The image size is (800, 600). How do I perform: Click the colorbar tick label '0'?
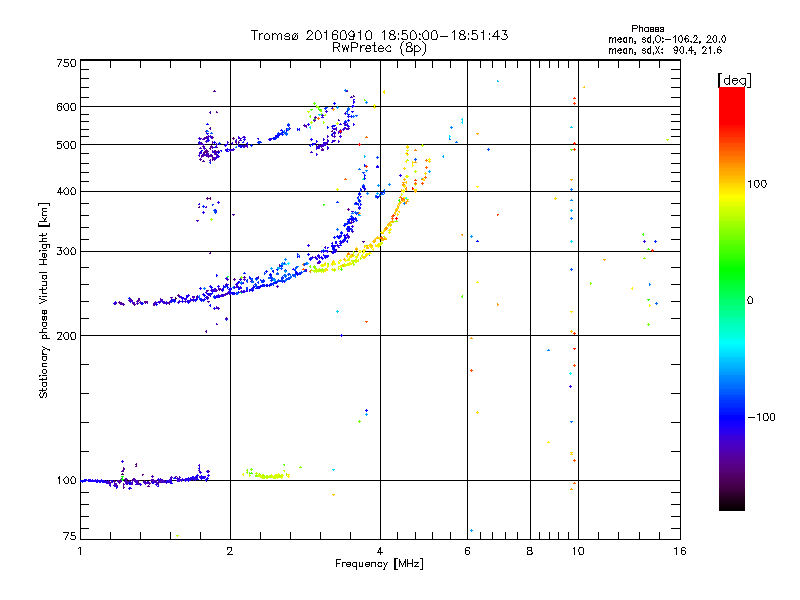[x=750, y=301]
